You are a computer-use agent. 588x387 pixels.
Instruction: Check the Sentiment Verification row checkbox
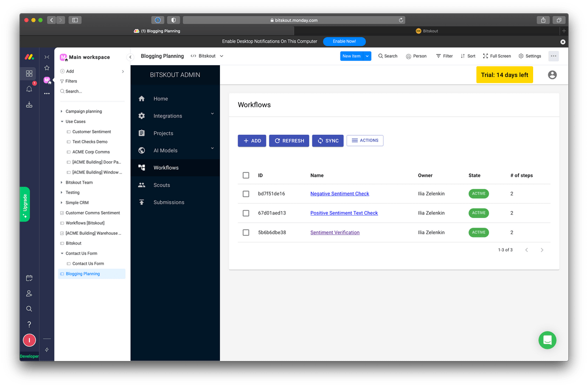246,232
